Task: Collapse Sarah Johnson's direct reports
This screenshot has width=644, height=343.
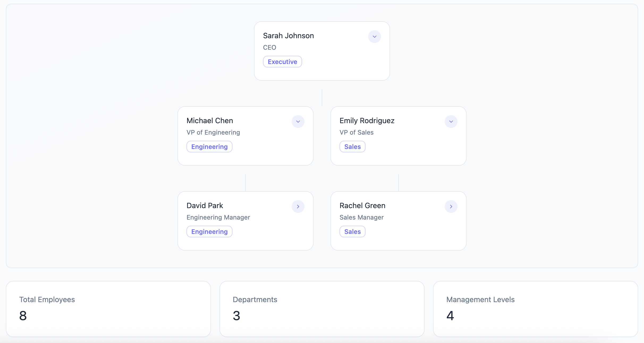Action: [x=374, y=37]
